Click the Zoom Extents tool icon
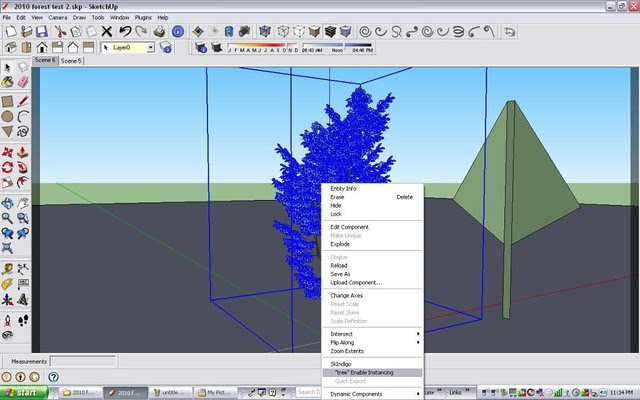Viewport: 640px width, 400px height. [x=7, y=248]
